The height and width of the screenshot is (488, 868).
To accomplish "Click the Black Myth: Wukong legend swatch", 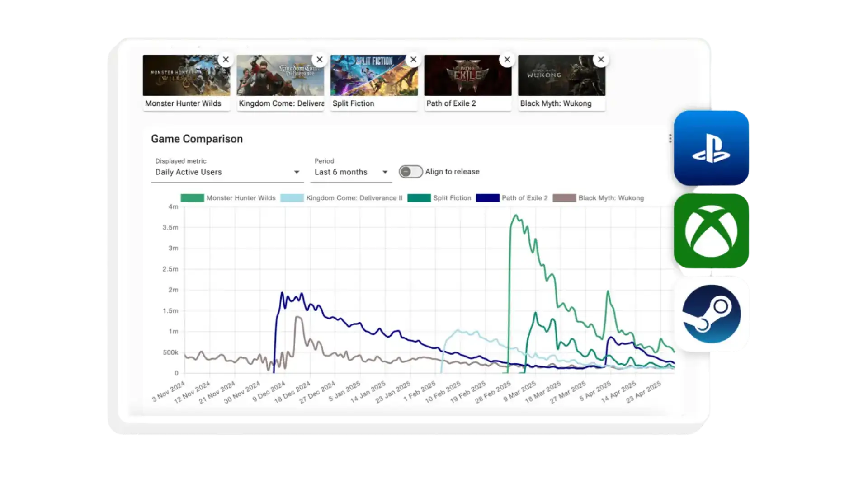I will click(564, 198).
